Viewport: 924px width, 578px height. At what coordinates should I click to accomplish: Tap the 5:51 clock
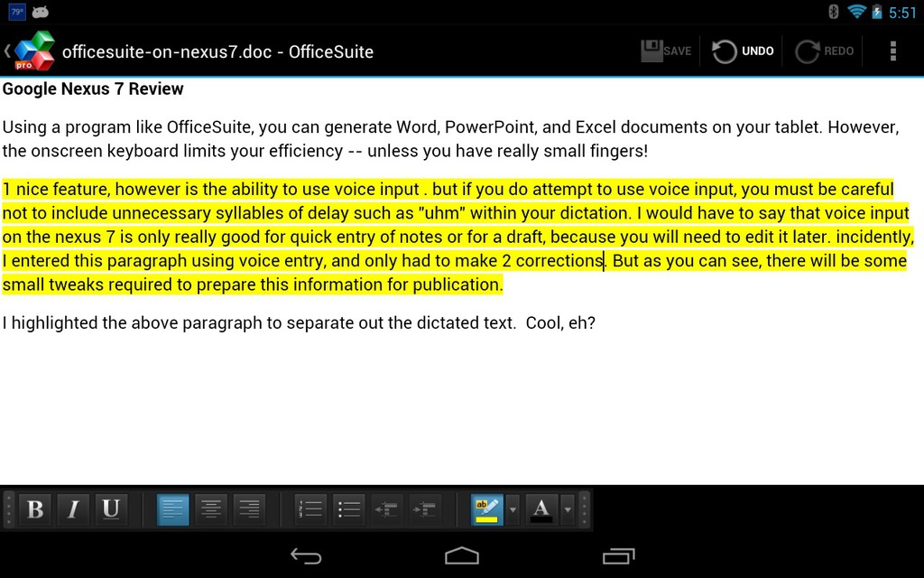[x=902, y=13]
